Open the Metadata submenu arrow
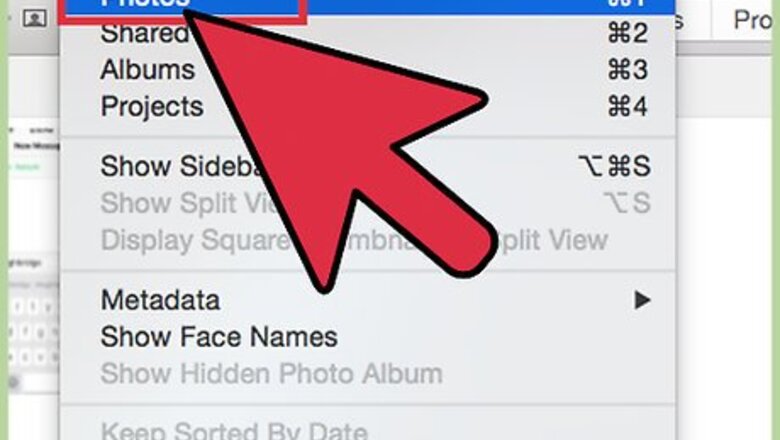This screenshot has width=780, height=440. 642,300
